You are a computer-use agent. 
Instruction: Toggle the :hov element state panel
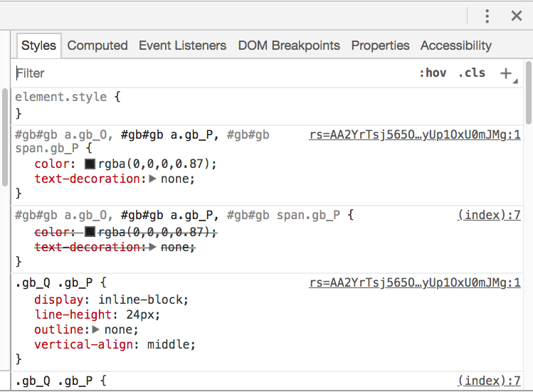(433, 73)
